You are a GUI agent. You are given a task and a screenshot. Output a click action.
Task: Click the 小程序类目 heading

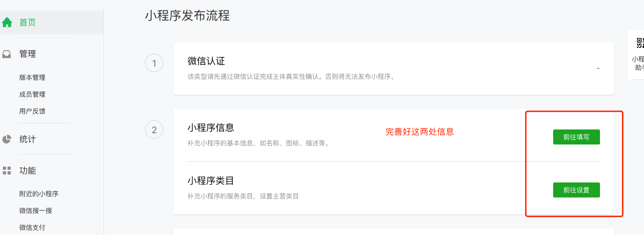pyautogui.click(x=211, y=181)
